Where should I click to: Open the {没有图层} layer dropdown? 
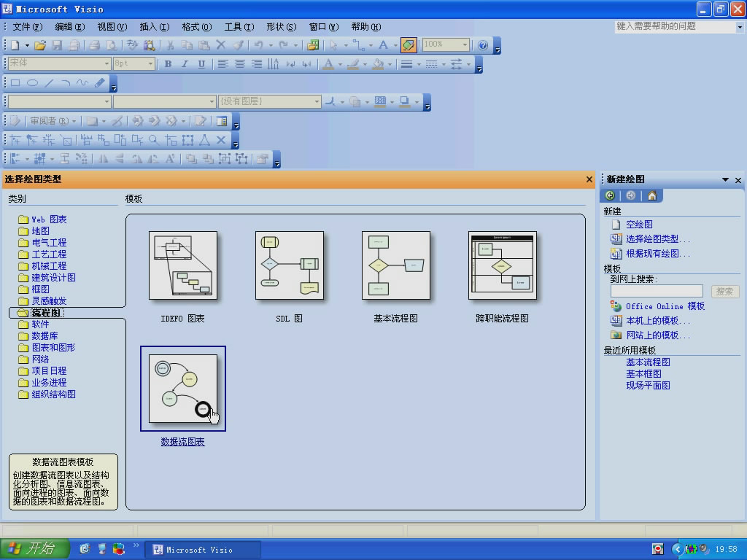pyautogui.click(x=317, y=101)
